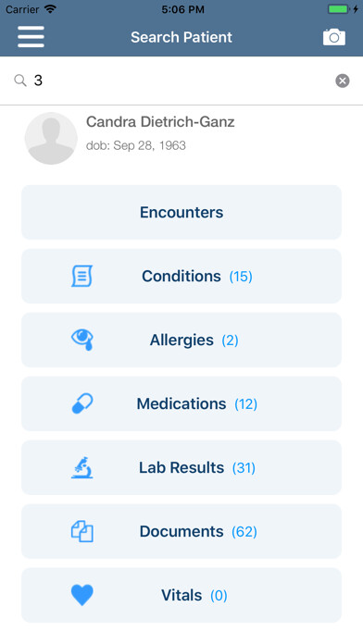Click the magnifying glass search icon

click(20, 80)
